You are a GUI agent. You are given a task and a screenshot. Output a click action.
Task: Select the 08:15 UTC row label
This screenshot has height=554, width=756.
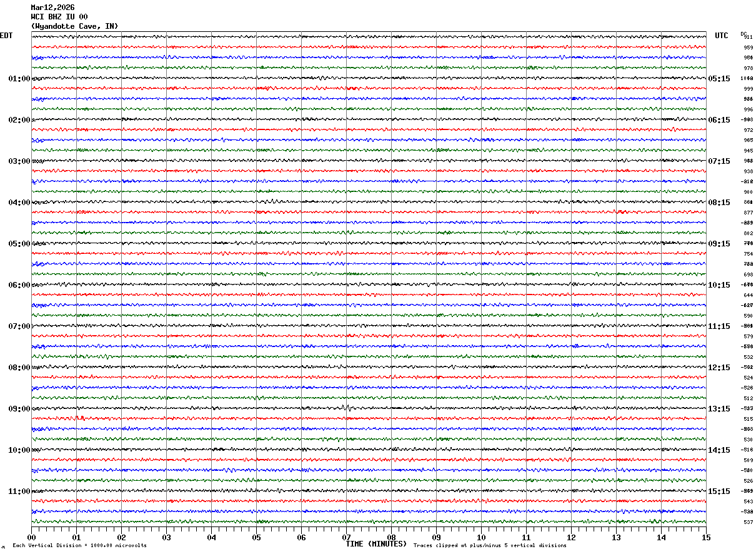pos(719,203)
